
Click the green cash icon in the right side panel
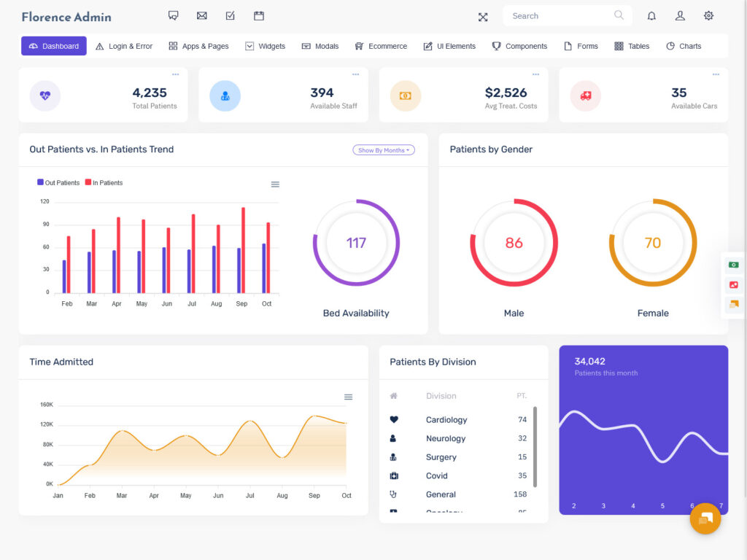733,265
